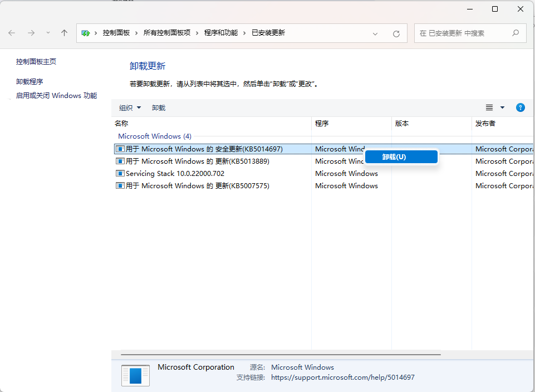Open 控制面板主页 link

36,62
